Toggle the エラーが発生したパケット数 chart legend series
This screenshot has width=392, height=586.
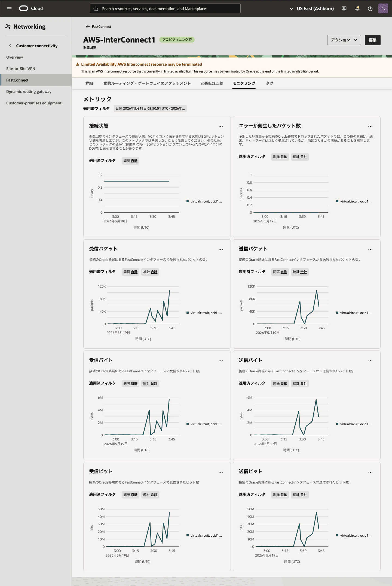(x=354, y=201)
